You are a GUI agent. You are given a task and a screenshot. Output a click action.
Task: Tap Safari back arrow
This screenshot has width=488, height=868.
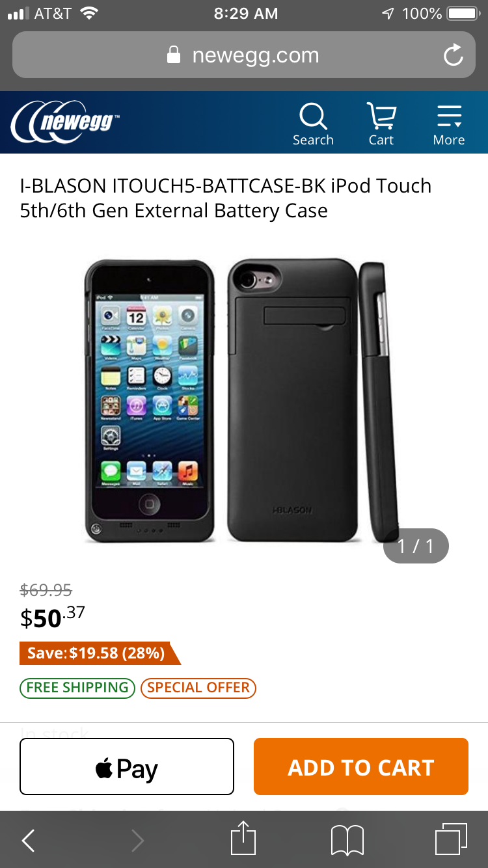pyautogui.click(x=28, y=841)
